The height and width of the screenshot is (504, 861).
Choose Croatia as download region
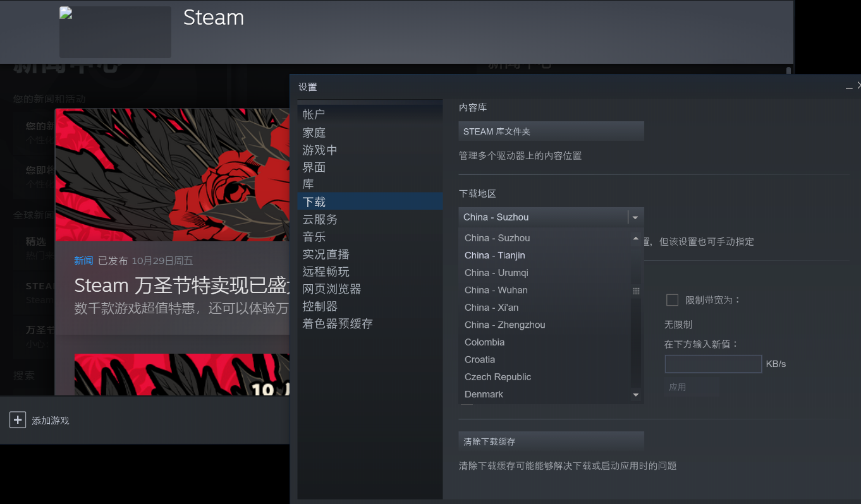[x=544, y=359]
